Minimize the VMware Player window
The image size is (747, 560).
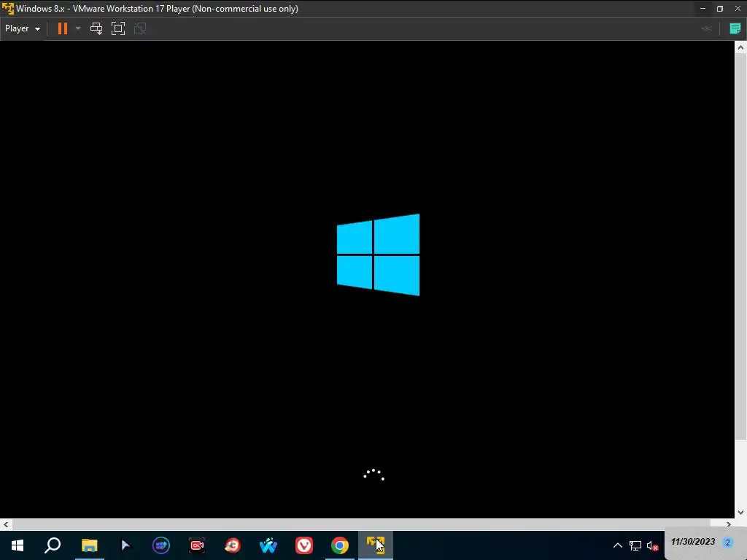coord(703,9)
